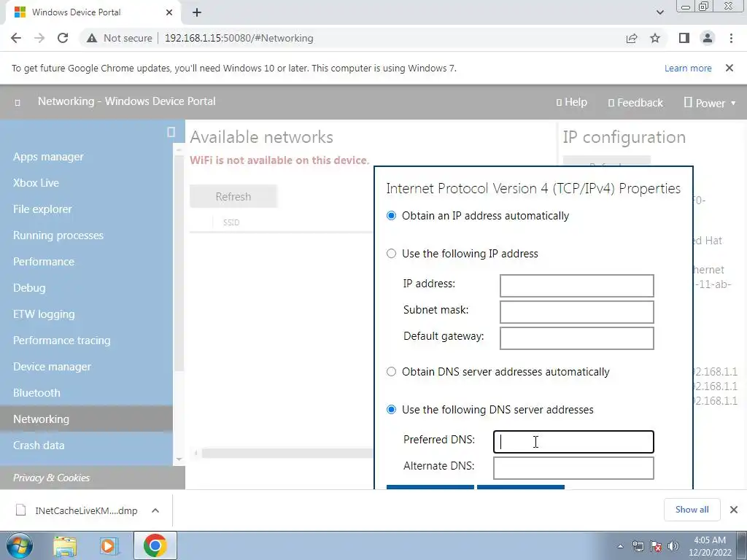
Task: Open Apps manager in sidebar
Action: click(48, 157)
